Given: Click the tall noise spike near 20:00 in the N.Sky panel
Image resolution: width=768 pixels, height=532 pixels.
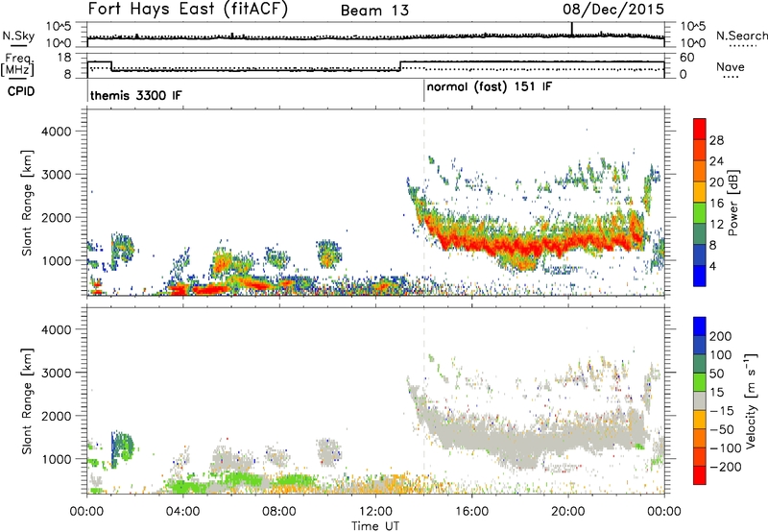Looking at the screenshot, I should click(571, 29).
